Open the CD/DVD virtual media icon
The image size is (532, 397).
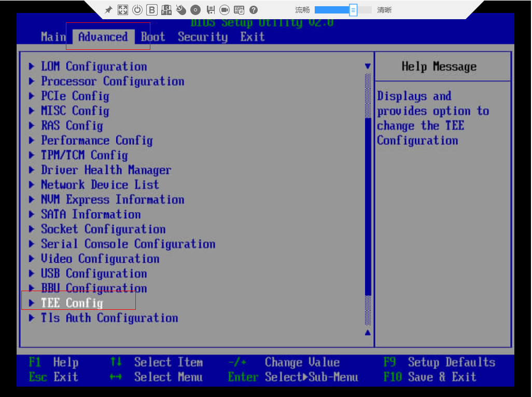[195, 10]
